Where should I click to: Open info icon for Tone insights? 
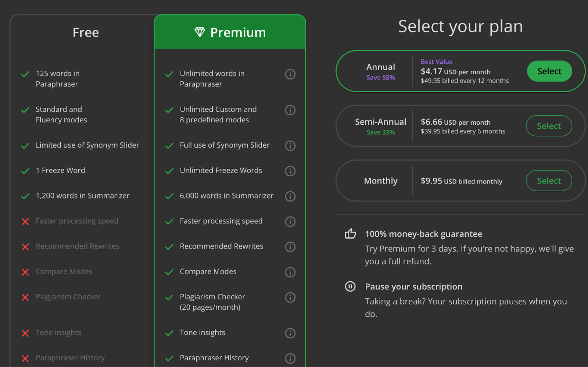tap(290, 333)
